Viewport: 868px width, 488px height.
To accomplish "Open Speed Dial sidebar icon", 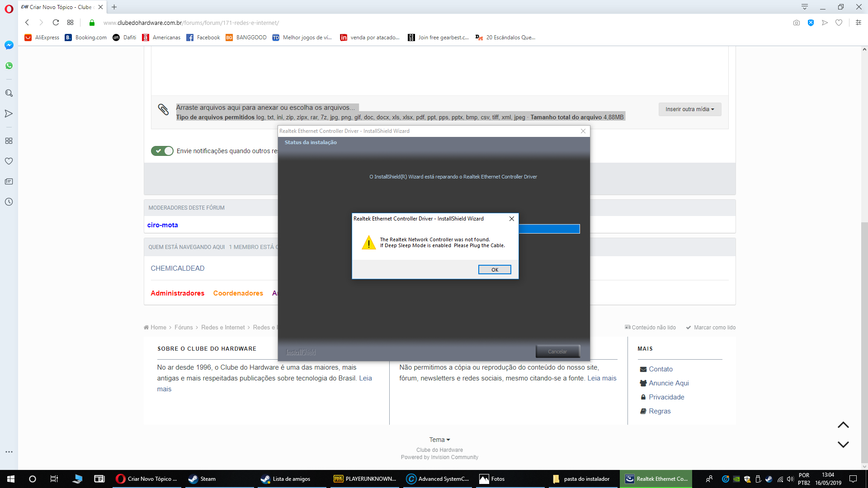I will click(9, 141).
